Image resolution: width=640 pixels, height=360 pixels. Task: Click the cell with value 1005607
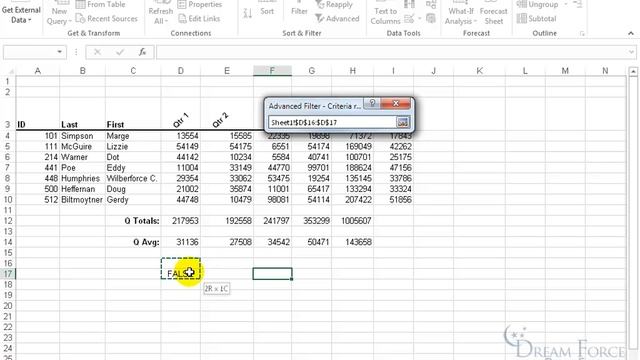[x=353, y=220]
